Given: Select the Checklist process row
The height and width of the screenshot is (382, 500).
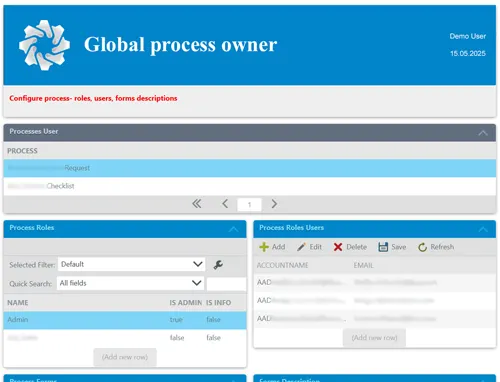Looking at the screenshot, I should coord(250,186).
